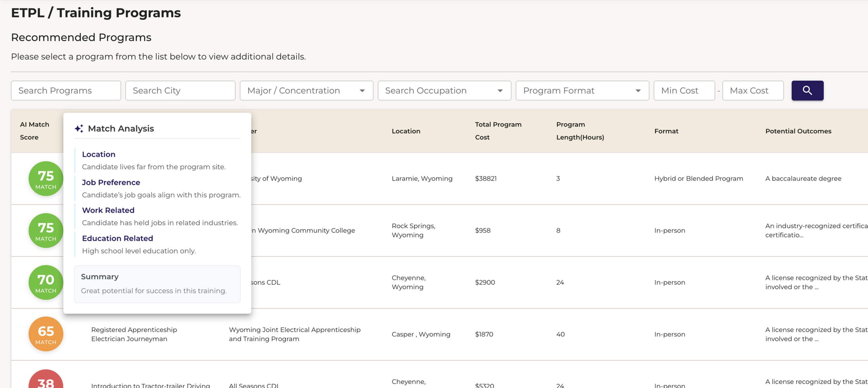Click into the Search City field

[180, 90]
